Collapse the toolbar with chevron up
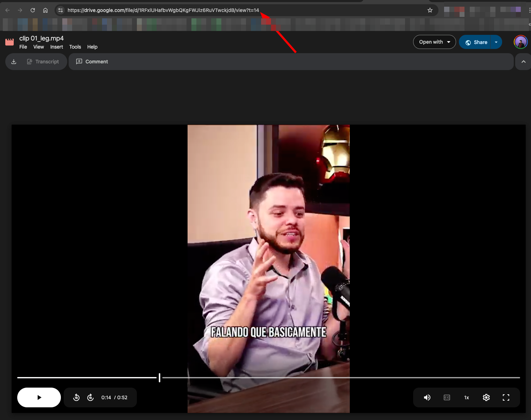This screenshot has height=420, width=531. click(x=523, y=62)
